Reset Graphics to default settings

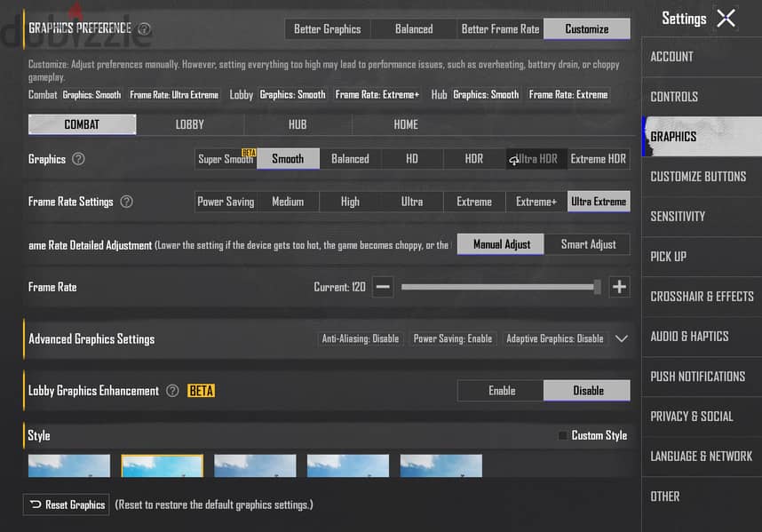point(67,504)
